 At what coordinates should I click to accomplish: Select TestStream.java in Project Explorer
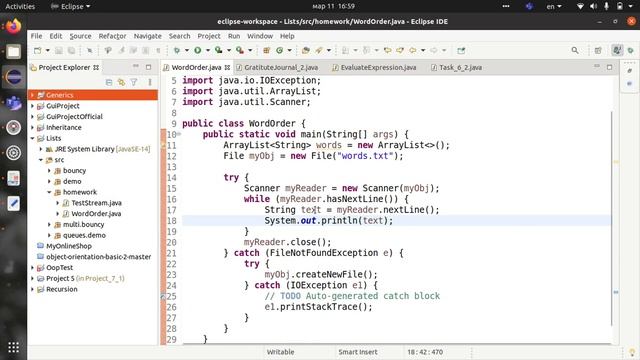point(96,203)
